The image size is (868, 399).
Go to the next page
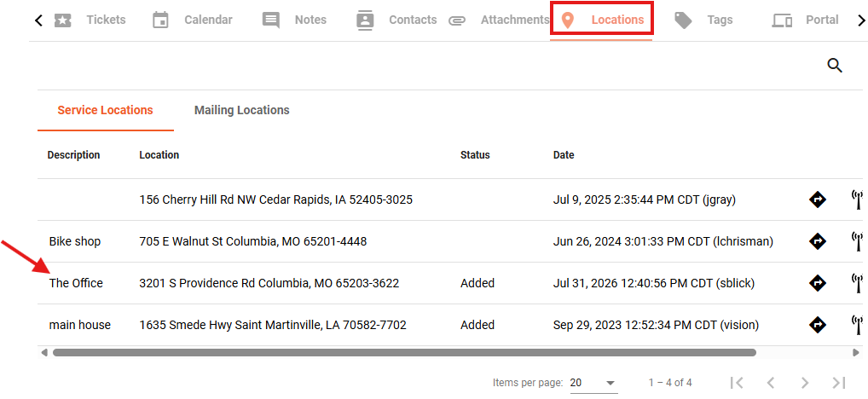(x=805, y=383)
